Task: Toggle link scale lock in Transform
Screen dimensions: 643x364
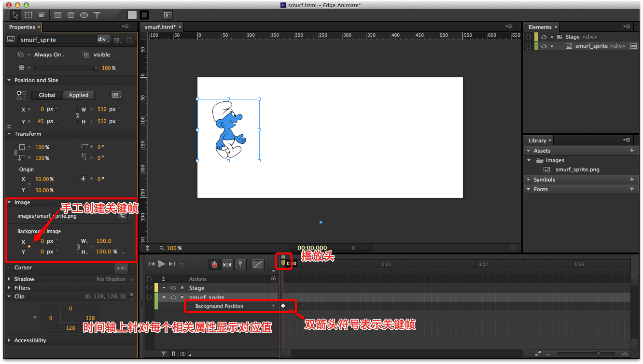Action: coord(16,153)
